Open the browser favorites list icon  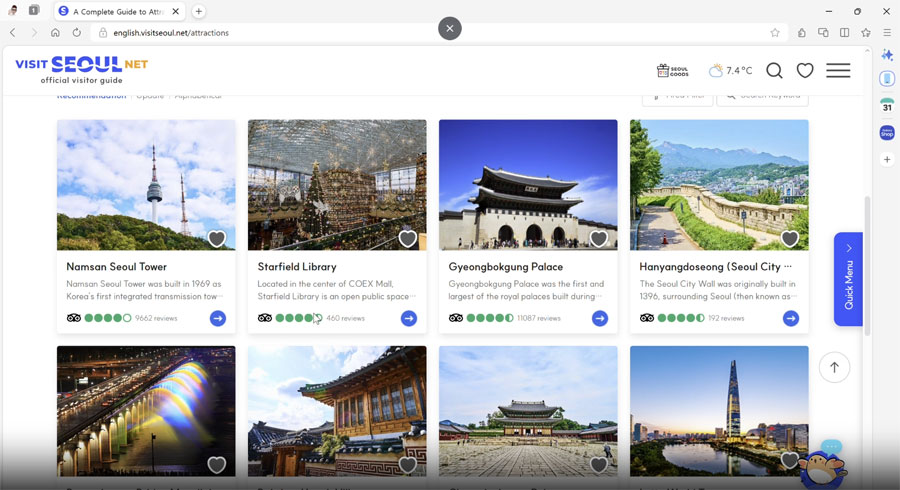(866, 33)
